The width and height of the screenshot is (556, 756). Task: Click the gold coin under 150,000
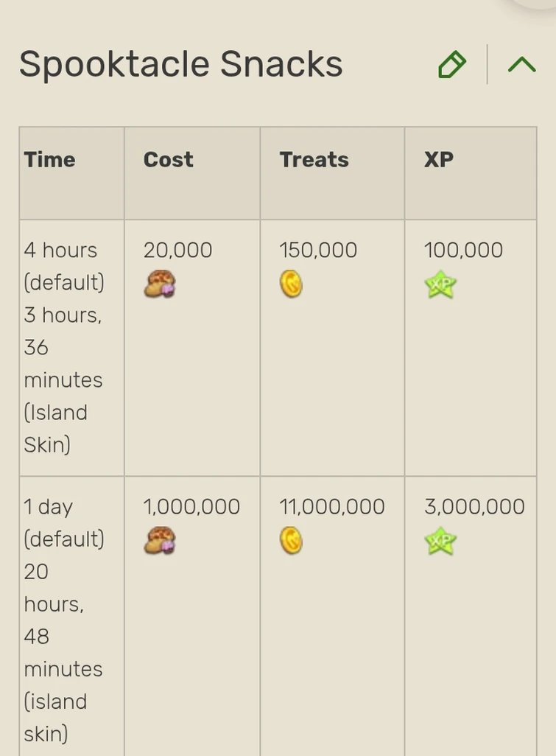(291, 284)
